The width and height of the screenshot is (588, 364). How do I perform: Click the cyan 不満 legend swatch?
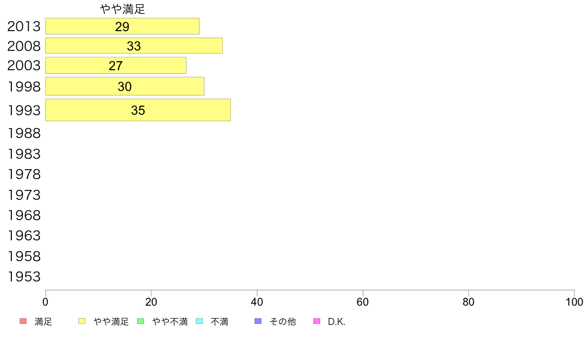point(199,321)
